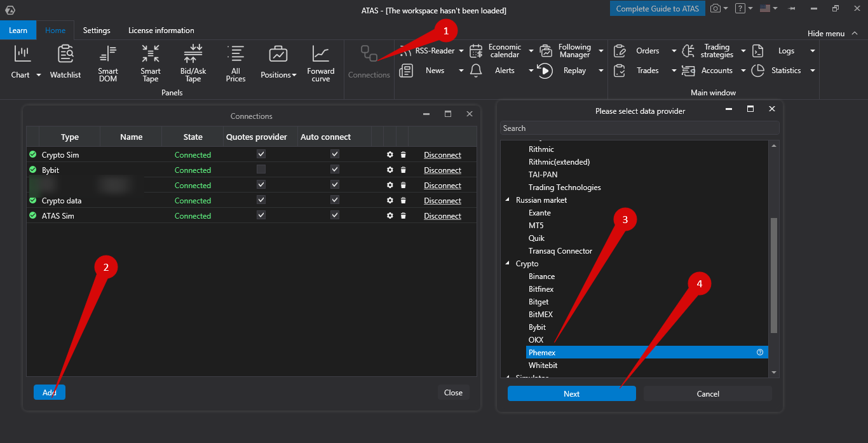
Task: Click Next in data provider dialog
Action: (x=571, y=393)
